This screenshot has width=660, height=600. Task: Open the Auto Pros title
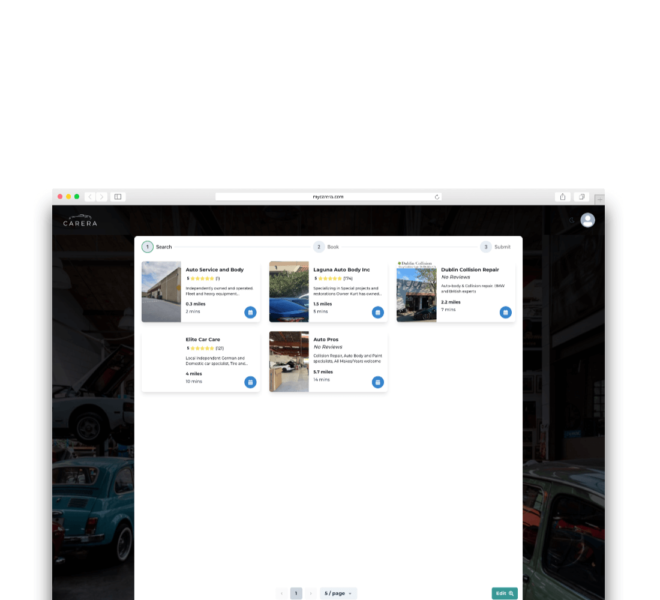click(x=326, y=339)
